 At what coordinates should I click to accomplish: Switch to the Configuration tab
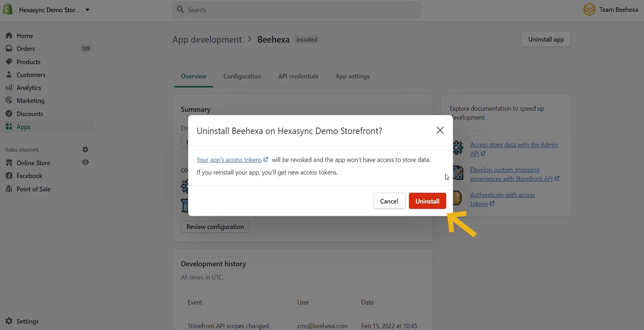click(x=242, y=76)
